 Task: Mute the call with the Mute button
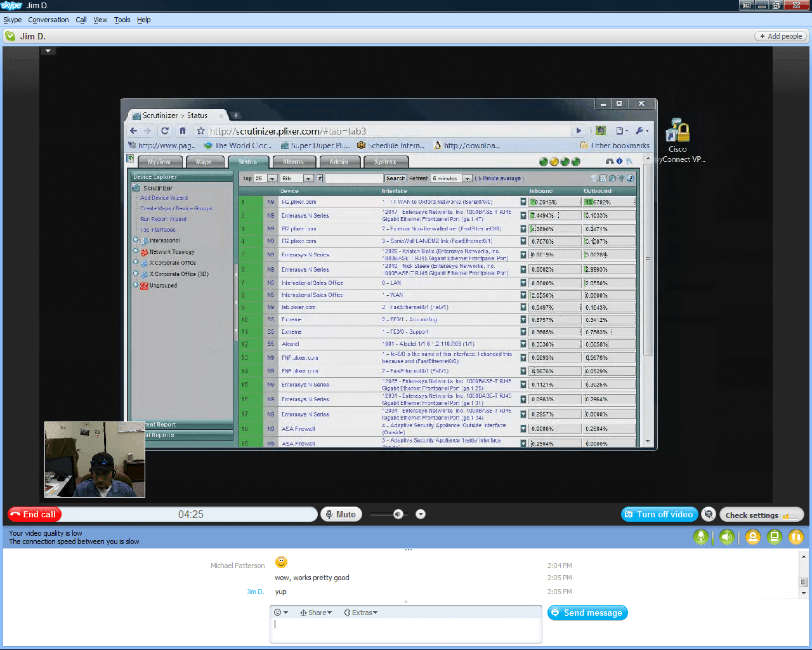point(341,514)
